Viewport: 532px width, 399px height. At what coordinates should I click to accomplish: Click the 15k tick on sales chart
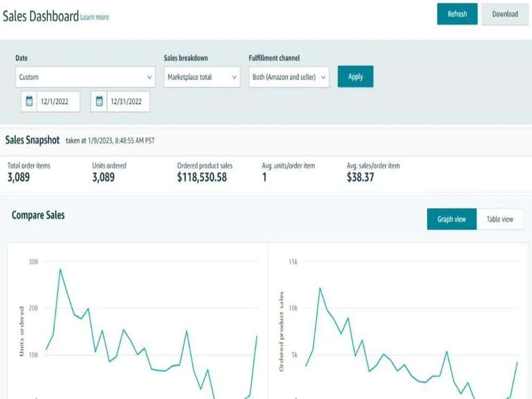(x=293, y=262)
